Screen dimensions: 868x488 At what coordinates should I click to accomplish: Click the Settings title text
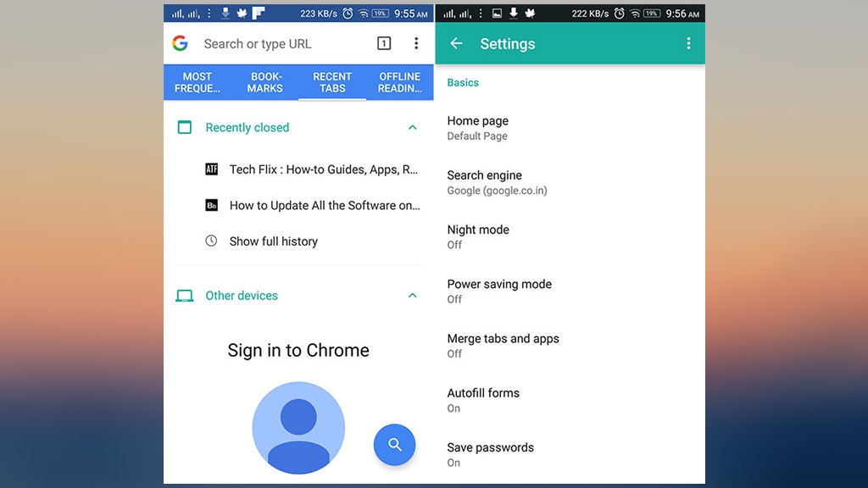coord(508,44)
